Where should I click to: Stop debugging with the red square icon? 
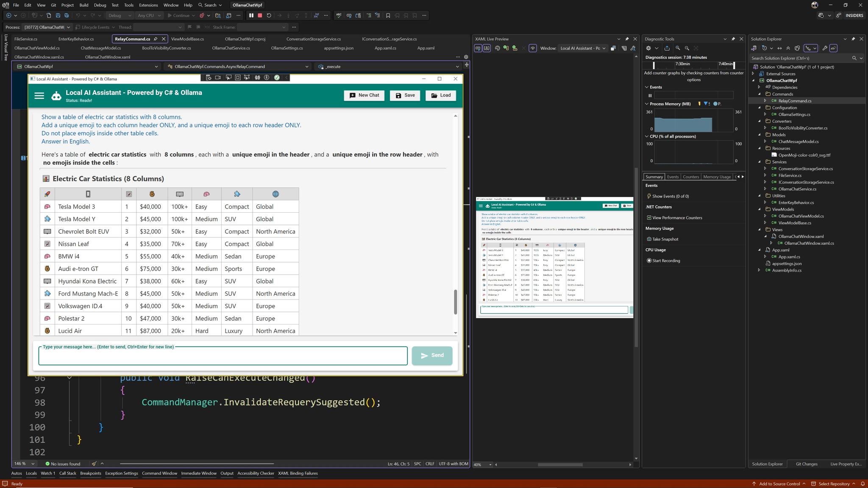click(x=260, y=16)
